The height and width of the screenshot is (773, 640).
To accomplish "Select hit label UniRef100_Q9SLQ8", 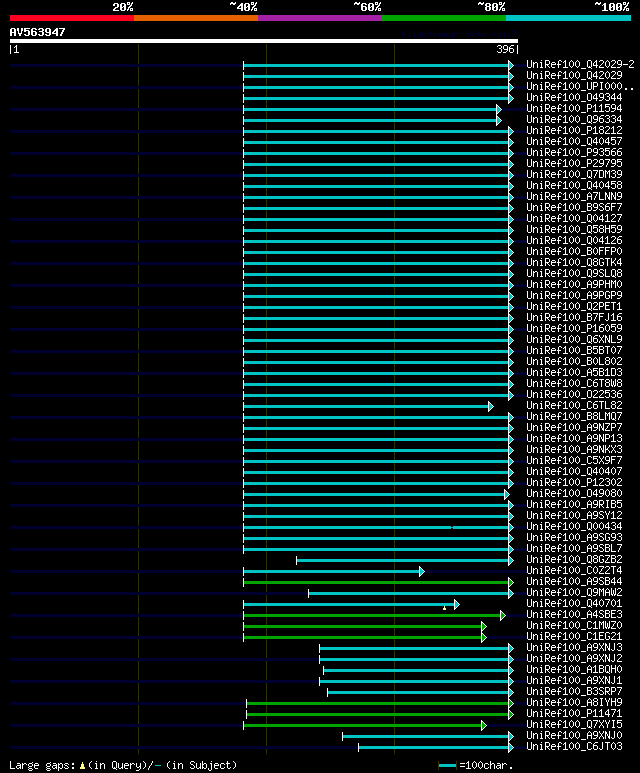I will click(x=574, y=274).
